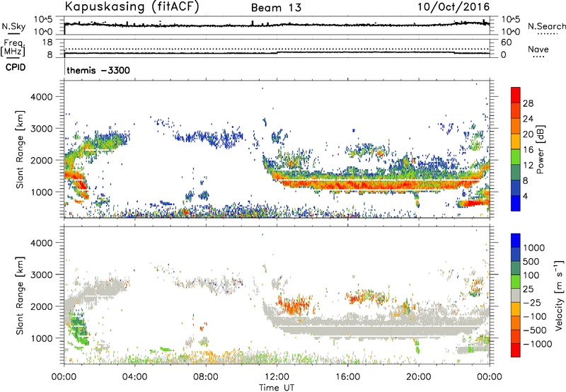The width and height of the screenshot is (566, 392).
Task: Click 2000 tick on velocity panel range axis
Action: coord(42,306)
